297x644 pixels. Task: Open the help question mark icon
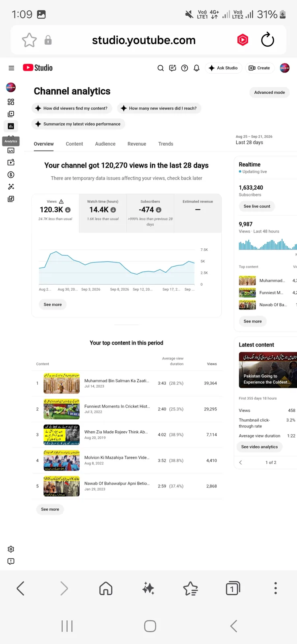click(185, 68)
